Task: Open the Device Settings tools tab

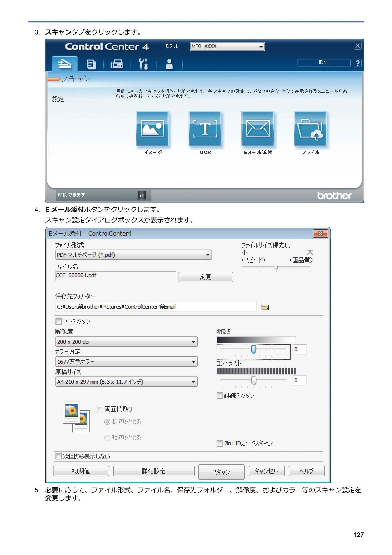Action: pyautogui.click(x=143, y=64)
